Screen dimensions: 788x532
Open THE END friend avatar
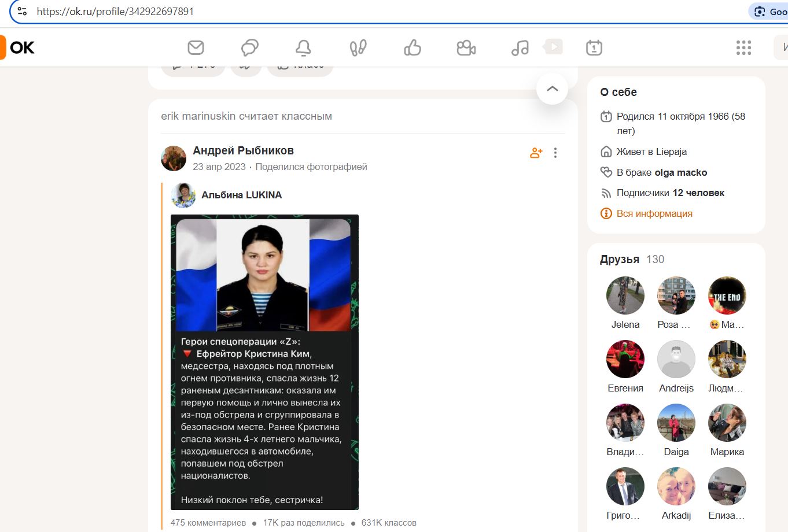(727, 295)
